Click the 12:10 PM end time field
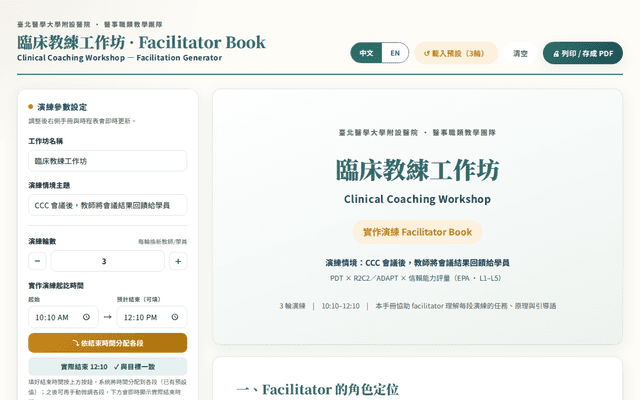This screenshot has height=400, width=640. [152, 317]
